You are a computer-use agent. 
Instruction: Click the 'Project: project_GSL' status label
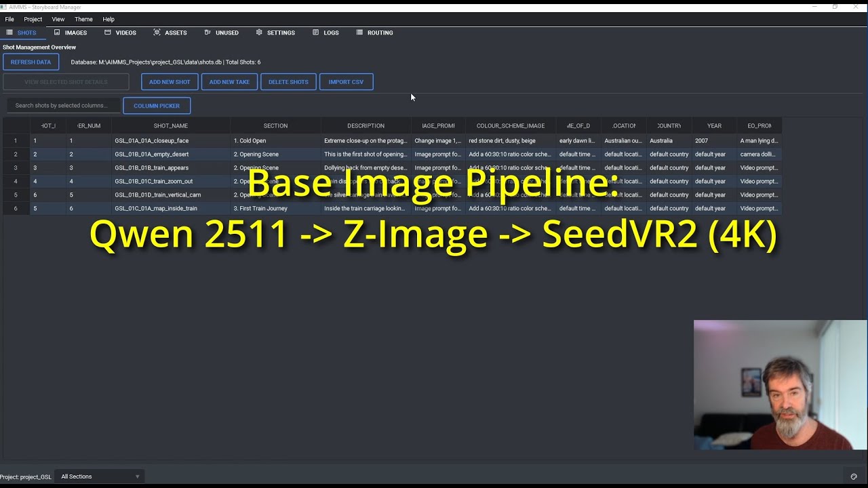click(26, 477)
